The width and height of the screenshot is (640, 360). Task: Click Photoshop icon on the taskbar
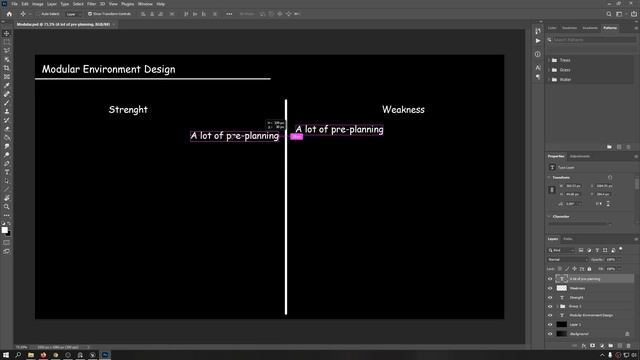[105, 355]
